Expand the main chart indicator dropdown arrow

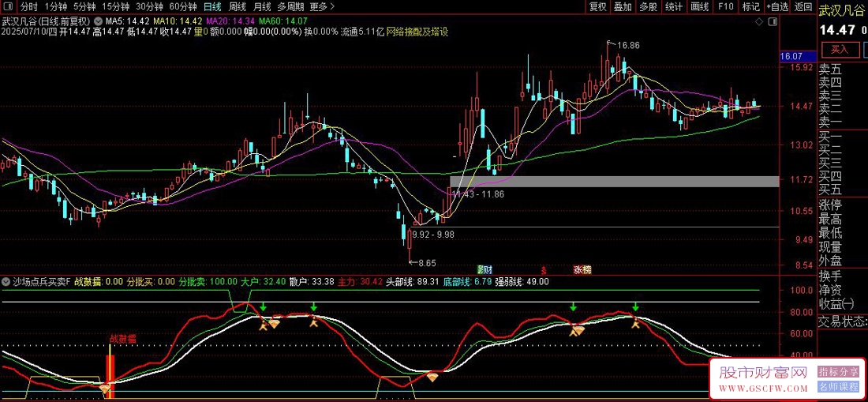pos(98,21)
